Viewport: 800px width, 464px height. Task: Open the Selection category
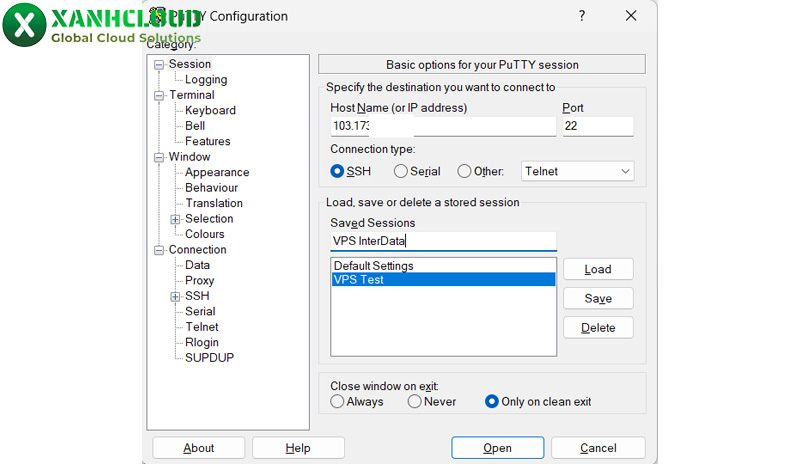pyautogui.click(x=209, y=218)
